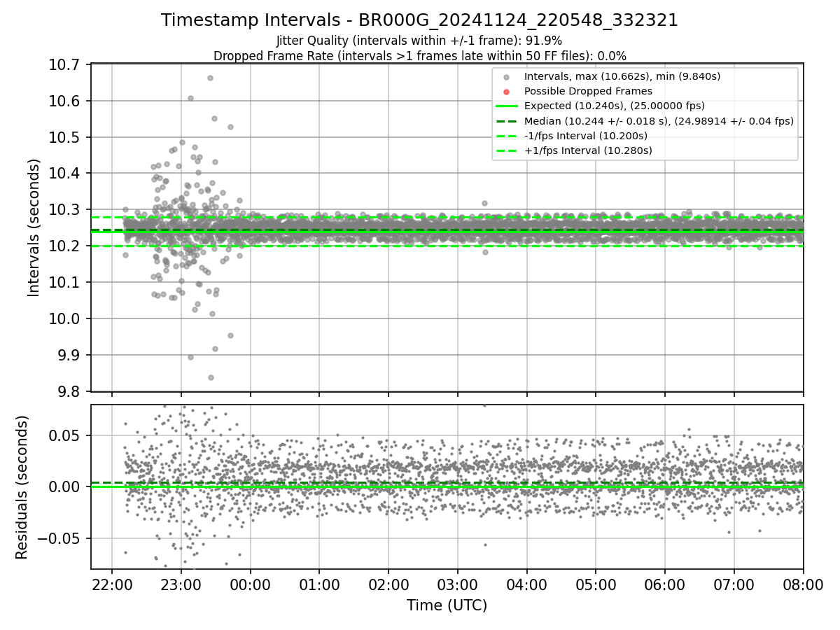Click the minimum interval data point near 9.84s
The image size is (840, 630).
pyautogui.click(x=211, y=377)
